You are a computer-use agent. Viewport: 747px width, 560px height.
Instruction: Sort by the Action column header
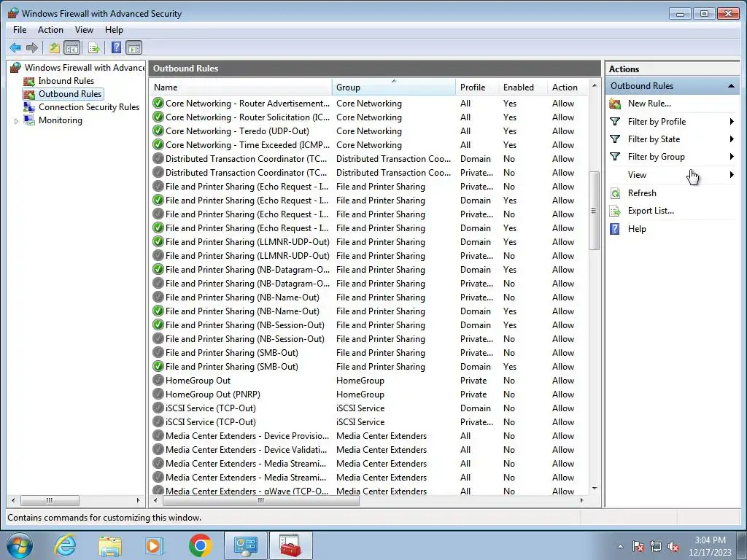point(568,87)
